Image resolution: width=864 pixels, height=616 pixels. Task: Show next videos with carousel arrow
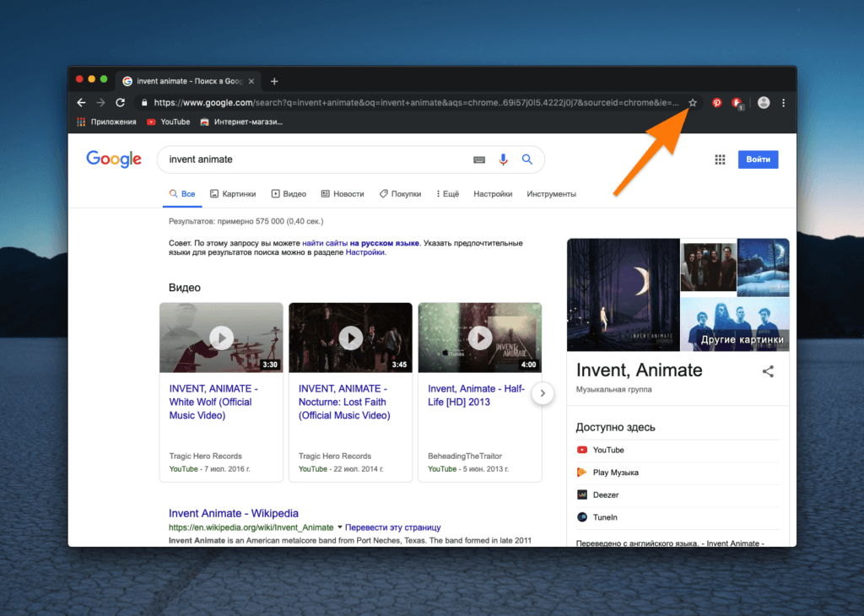[x=543, y=393]
